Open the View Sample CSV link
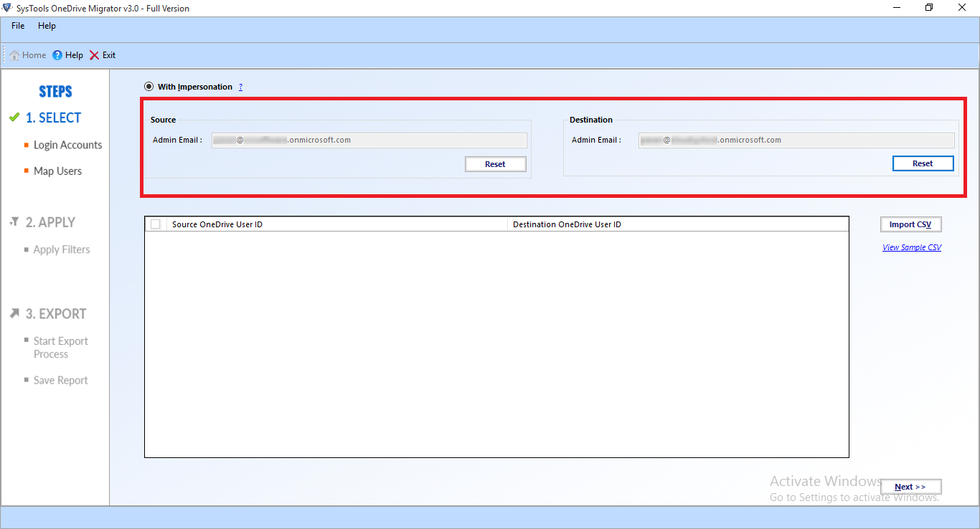Screen dimensions: 980x529 tap(912, 247)
